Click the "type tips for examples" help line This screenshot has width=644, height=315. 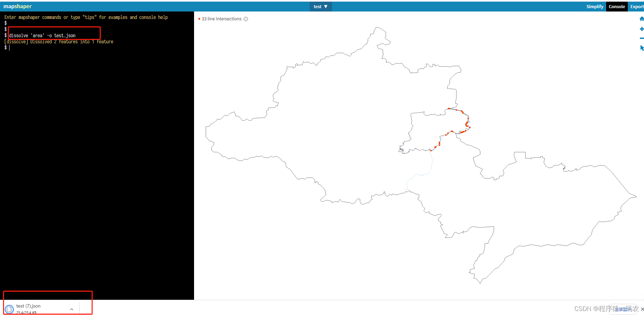pos(86,17)
